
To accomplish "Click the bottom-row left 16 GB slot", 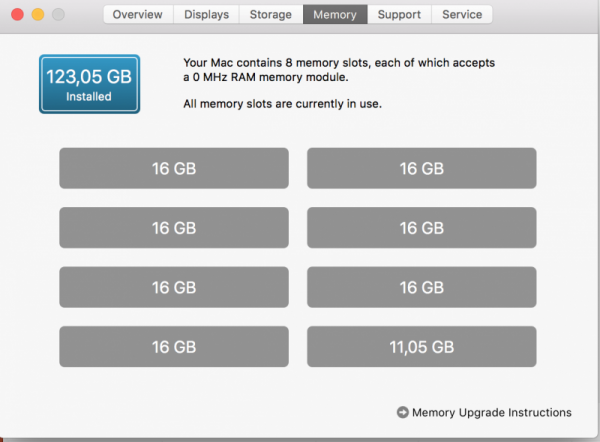I will 174,347.
